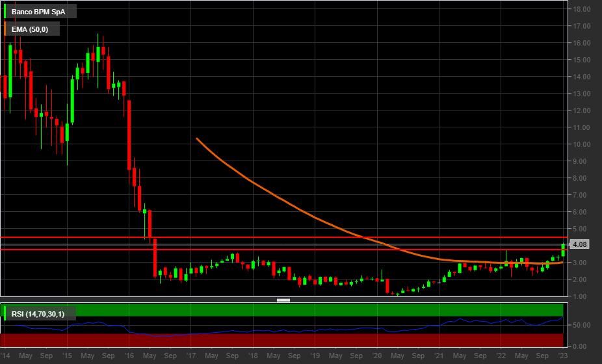This screenshot has height=364, width=602.
Task: Click the green color marker beside Banco BPM SpA
Action: 5,11
